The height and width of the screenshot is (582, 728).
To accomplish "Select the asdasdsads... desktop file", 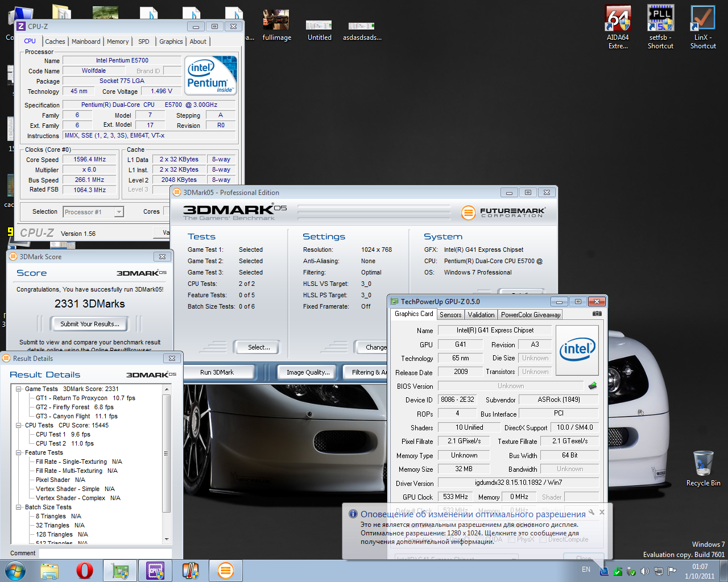I will point(362,30).
